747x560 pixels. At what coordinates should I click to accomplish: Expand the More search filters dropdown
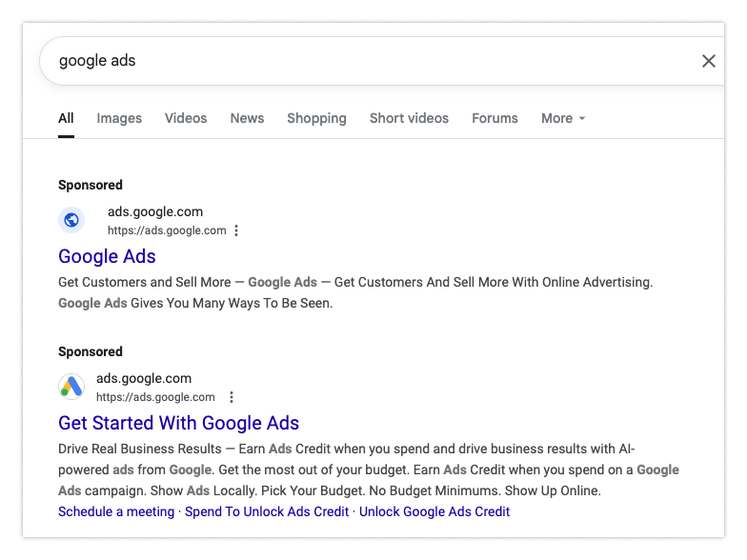click(563, 118)
